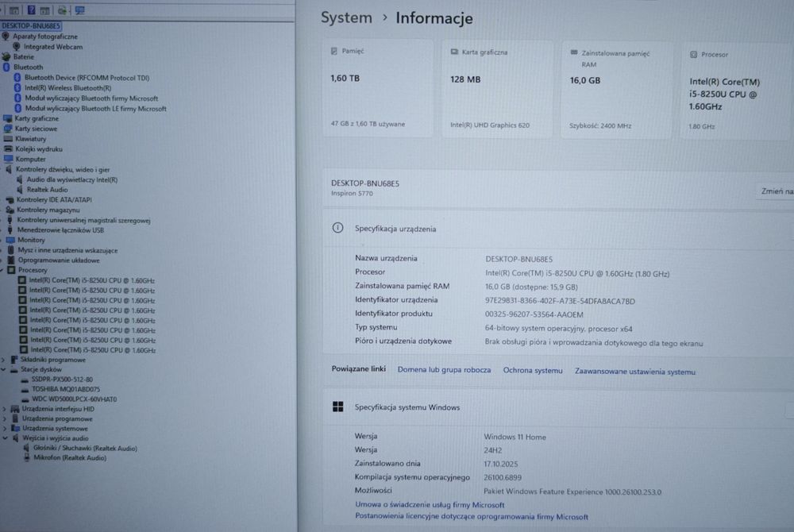Click the icon beside Realtek Audio

[19, 190]
